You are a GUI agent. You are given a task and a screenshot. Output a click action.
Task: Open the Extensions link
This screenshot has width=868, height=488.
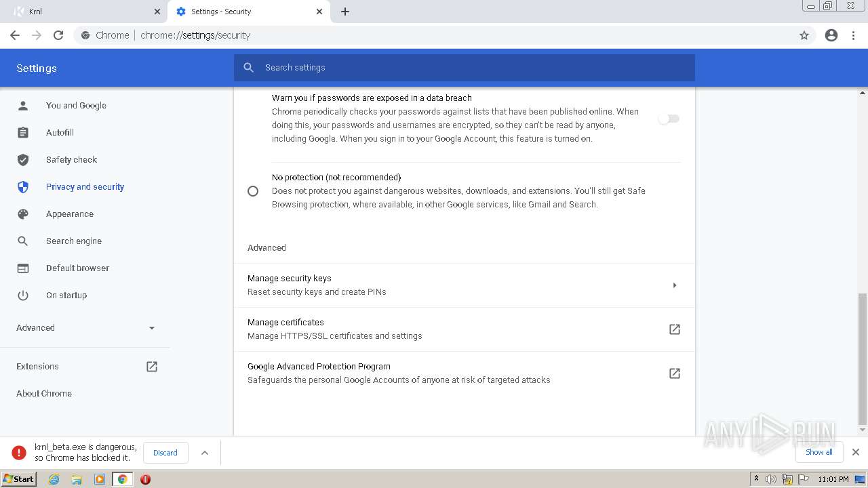[37, 367]
